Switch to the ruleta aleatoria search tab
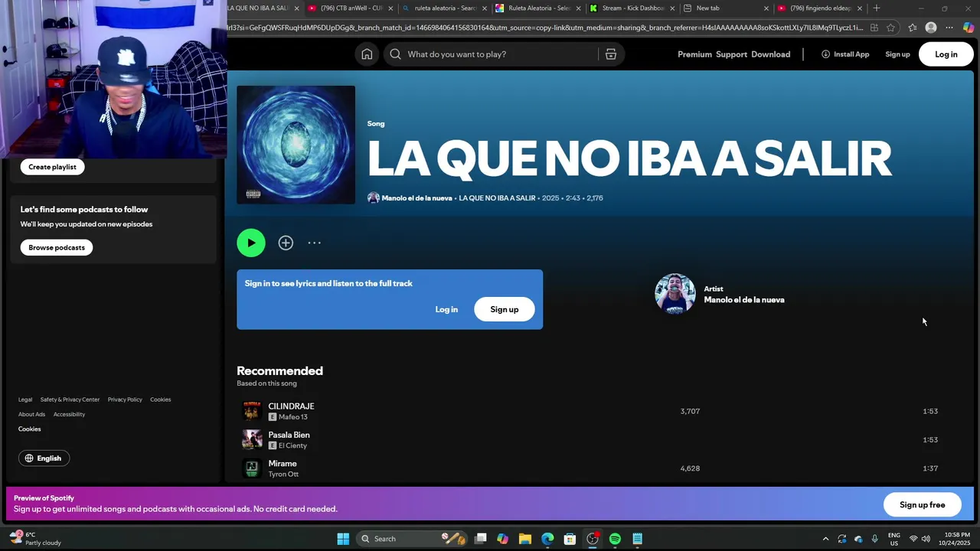This screenshot has height=551, width=980. (444, 8)
